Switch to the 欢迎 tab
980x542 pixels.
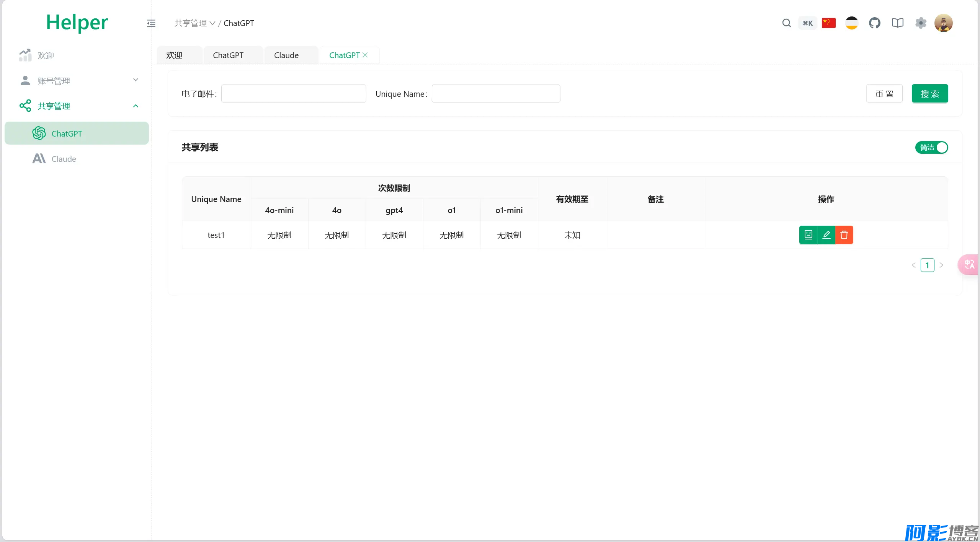180,55
